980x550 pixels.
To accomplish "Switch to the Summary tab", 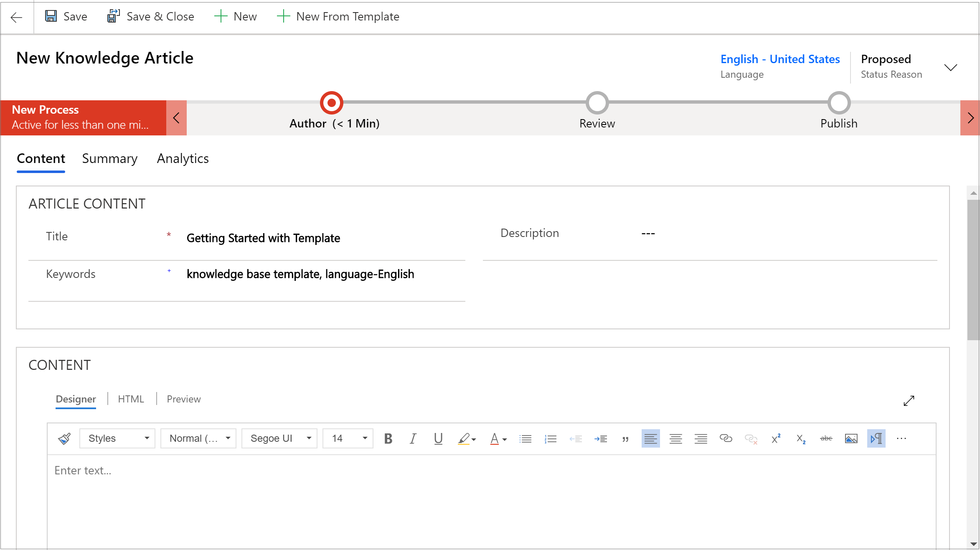I will click(x=109, y=158).
